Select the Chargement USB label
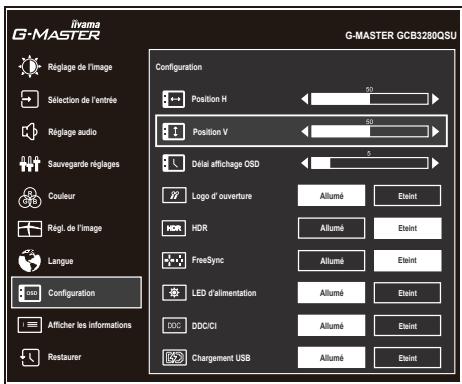Viewport: 462px width, 384px height. 221,358
